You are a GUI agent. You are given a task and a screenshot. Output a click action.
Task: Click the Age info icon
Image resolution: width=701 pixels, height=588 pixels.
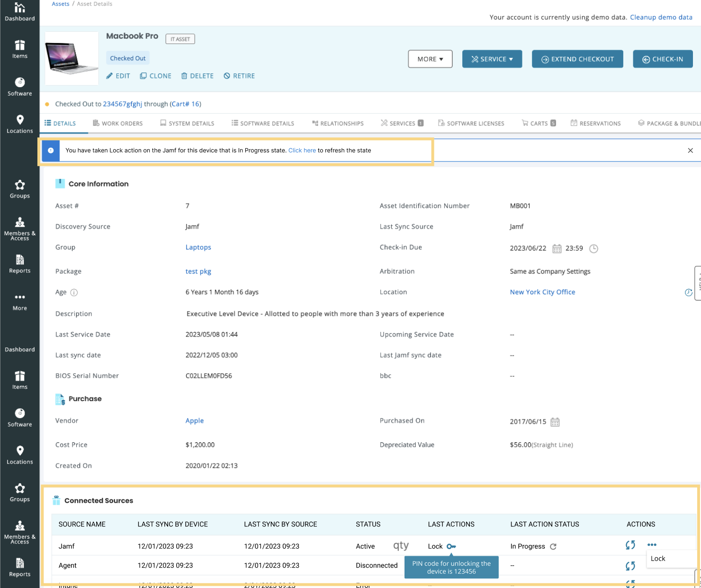74,293
